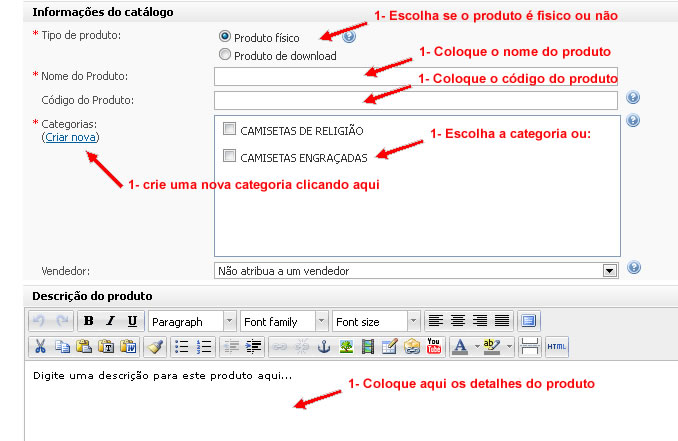Open the Font family dropdown
The image size is (678, 441).
point(321,321)
